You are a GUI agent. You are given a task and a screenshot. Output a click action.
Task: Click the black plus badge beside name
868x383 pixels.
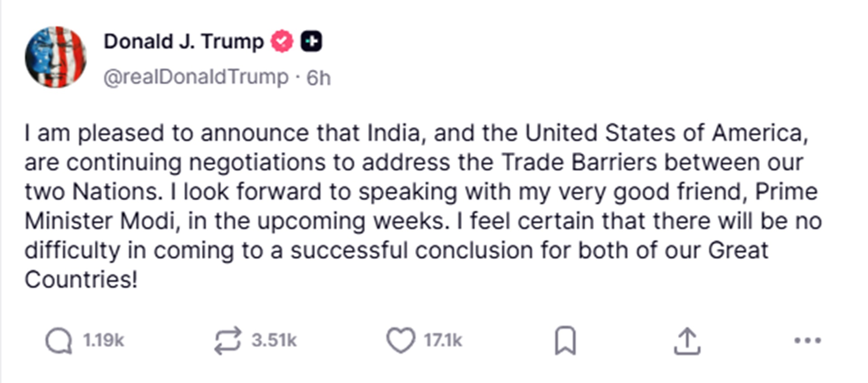point(311,42)
